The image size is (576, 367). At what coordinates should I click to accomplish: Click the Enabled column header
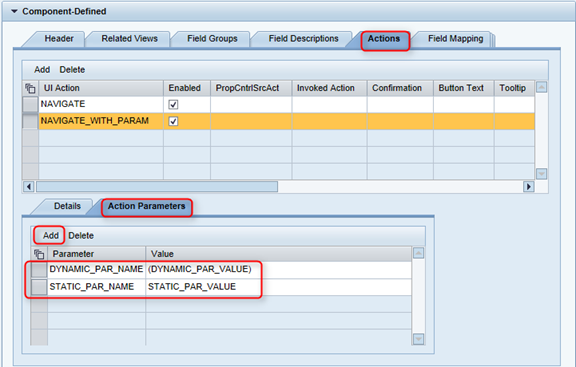(187, 88)
